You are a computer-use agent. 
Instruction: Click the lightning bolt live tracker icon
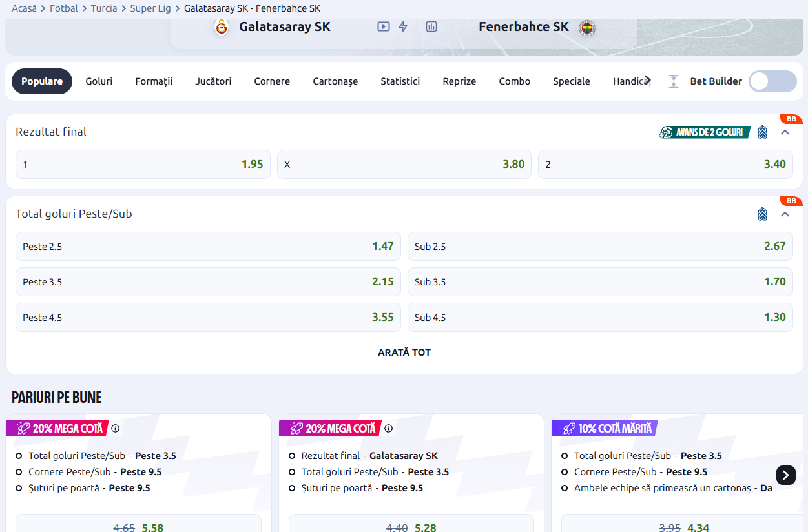click(x=403, y=26)
